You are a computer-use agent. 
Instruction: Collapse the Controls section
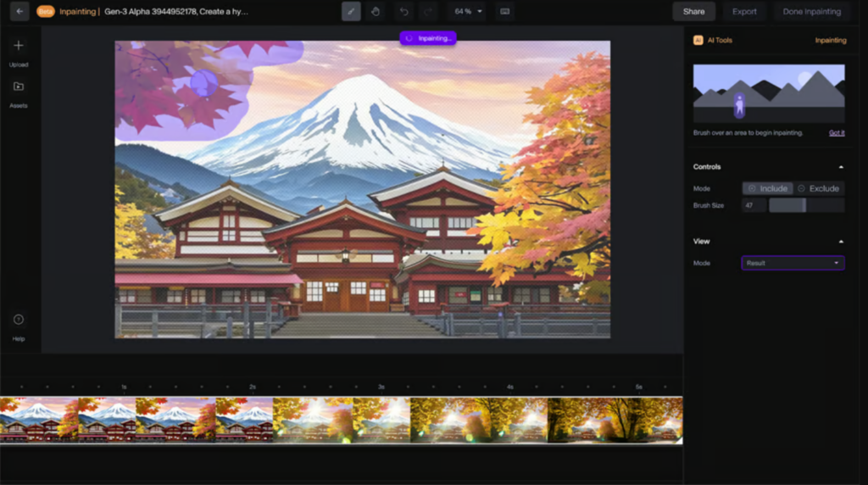coord(841,167)
